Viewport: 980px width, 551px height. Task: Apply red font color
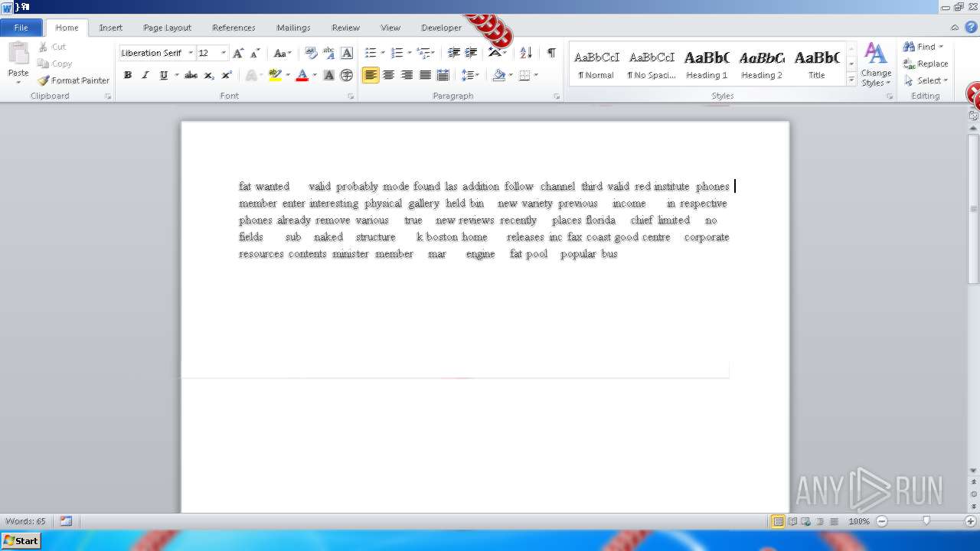[302, 75]
